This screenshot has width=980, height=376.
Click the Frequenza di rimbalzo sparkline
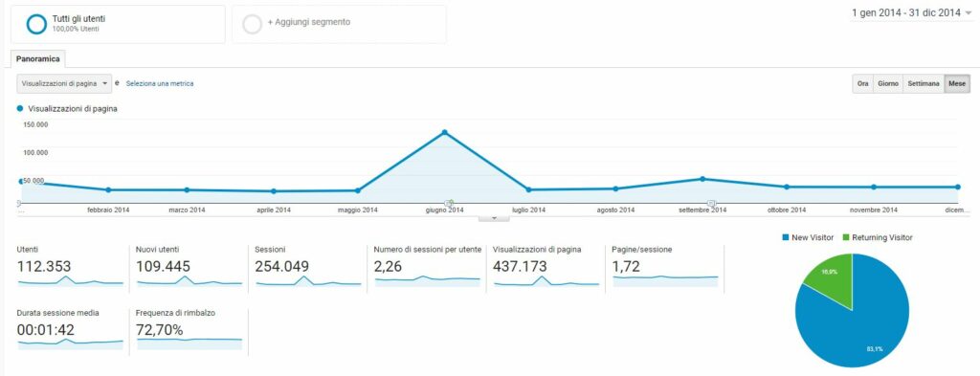(x=189, y=343)
